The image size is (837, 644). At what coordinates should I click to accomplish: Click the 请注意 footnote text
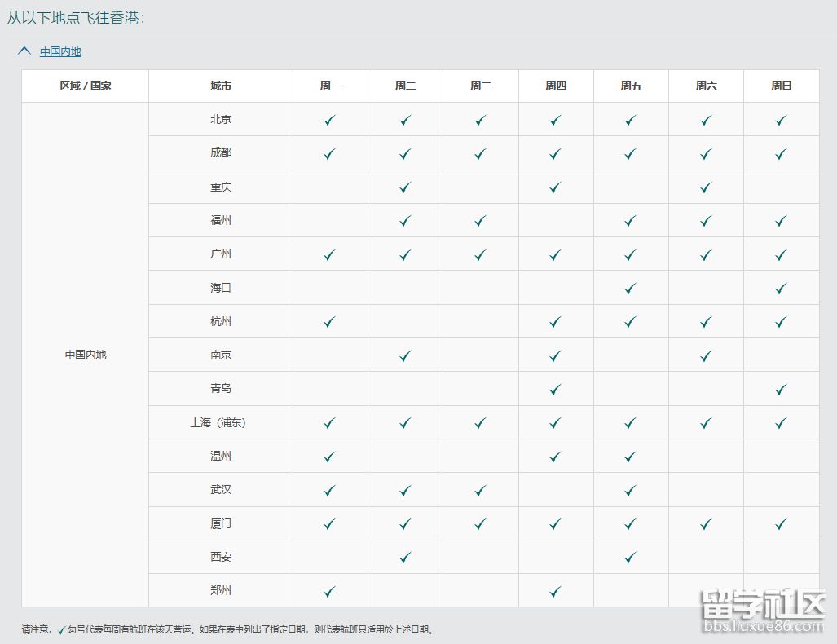(228, 629)
